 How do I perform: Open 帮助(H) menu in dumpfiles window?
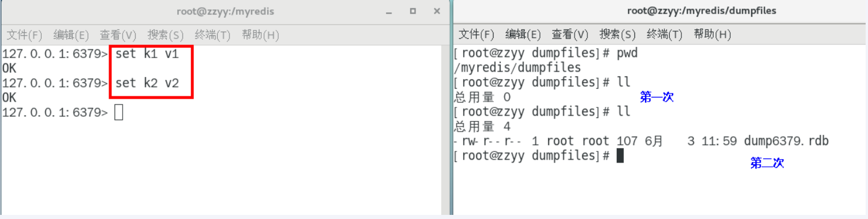tap(712, 34)
